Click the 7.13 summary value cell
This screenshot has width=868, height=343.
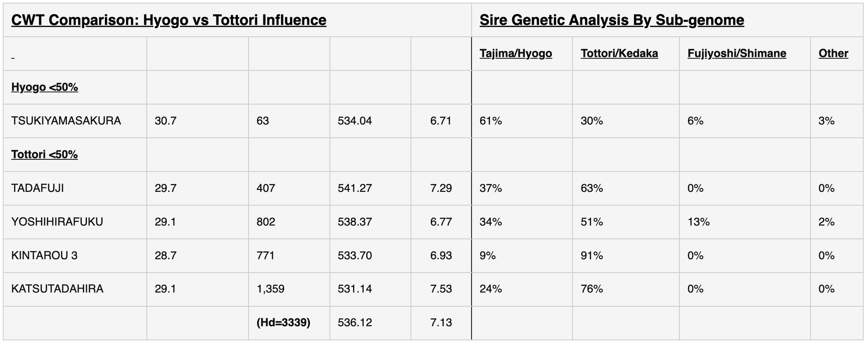[x=441, y=323]
